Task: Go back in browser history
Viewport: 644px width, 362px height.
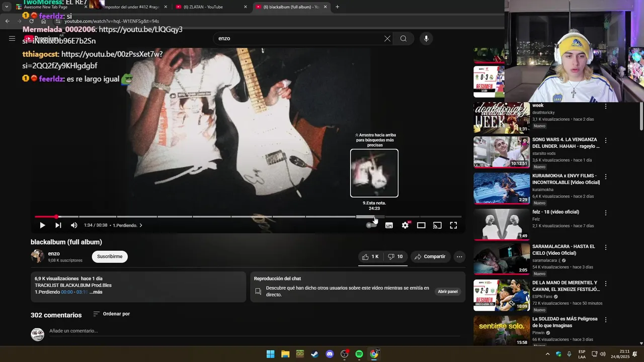Action: coord(7,21)
